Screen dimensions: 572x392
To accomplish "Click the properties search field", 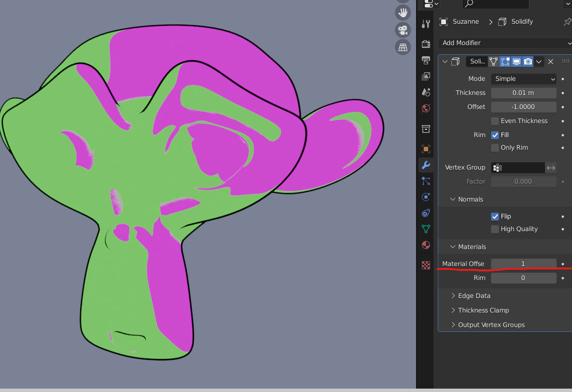I will click(495, 4).
